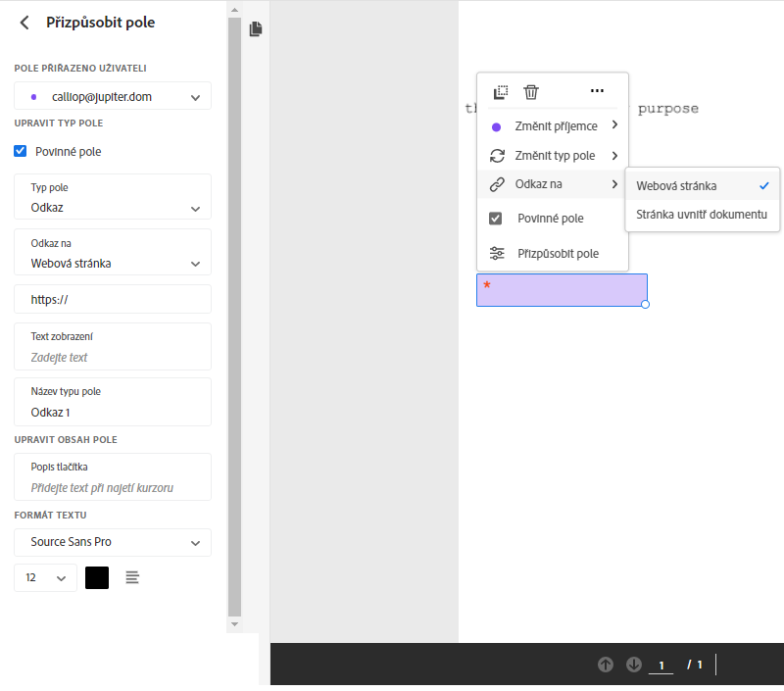Click the duplicate field icon in popup toolbar
The width and height of the screenshot is (784, 691).
pyautogui.click(x=501, y=92)
